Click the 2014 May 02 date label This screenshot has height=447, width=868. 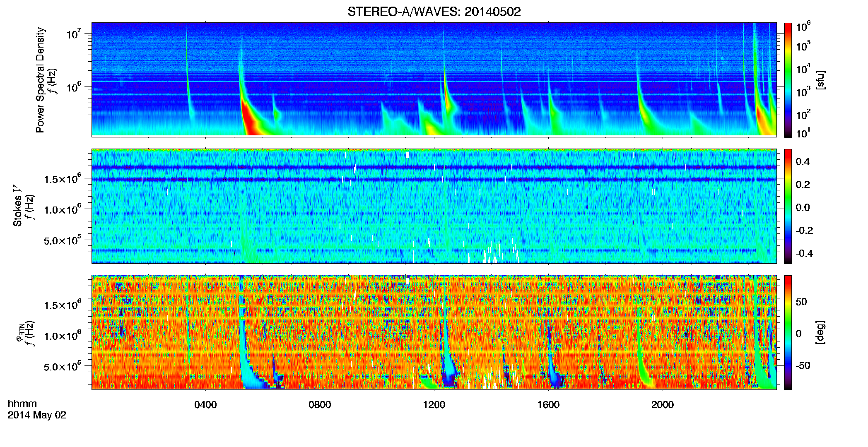37,415
